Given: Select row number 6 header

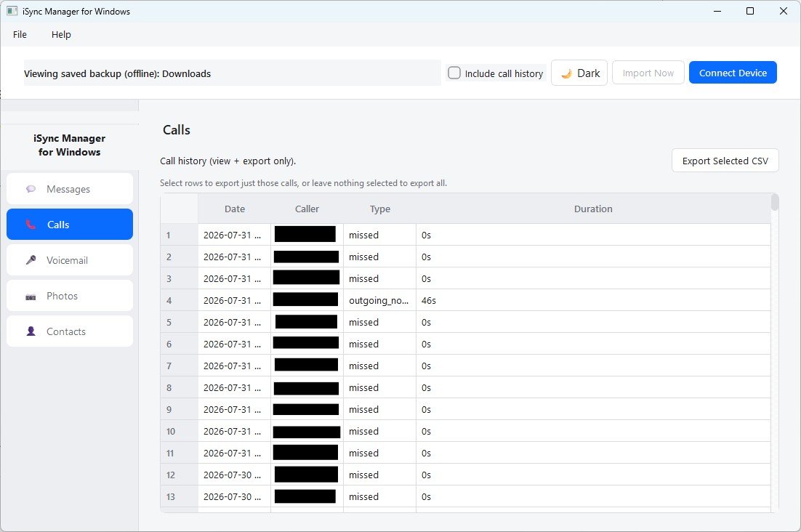Looking at the screenshot, I should (x=180, y=344).
